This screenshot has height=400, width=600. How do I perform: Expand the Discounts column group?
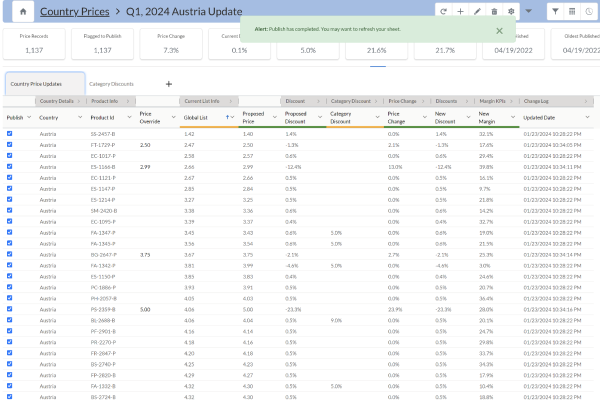467,101
